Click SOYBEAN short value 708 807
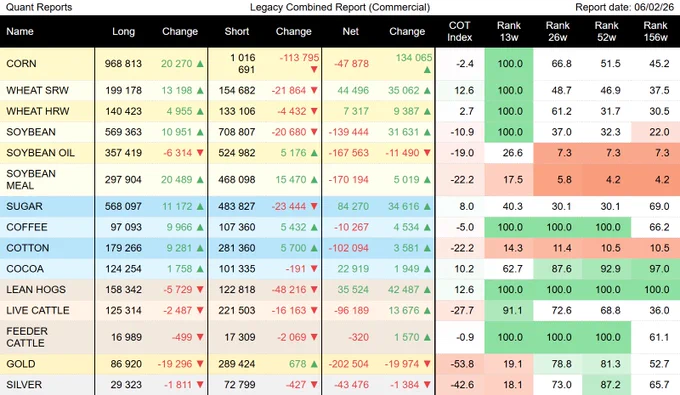Screen dimensions: 680x395 pyautogui.click(x=237, y=132)
